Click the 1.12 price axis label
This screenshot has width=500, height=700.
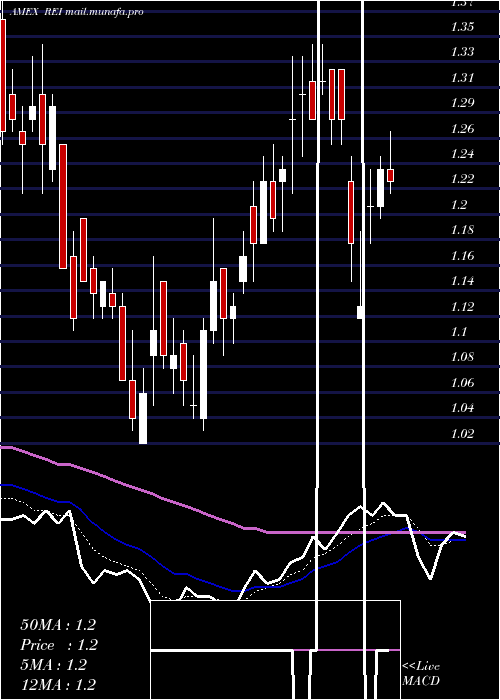click(x=462, y=307)
